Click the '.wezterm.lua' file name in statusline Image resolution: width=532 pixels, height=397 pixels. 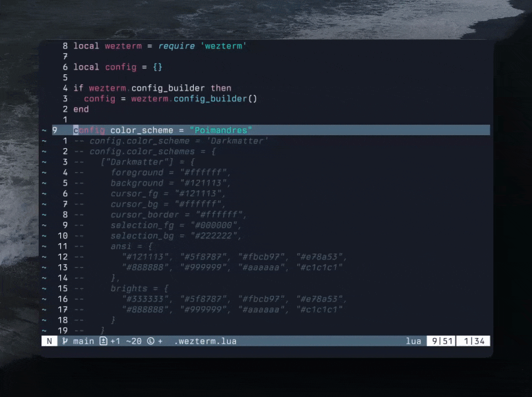[205, 341]
